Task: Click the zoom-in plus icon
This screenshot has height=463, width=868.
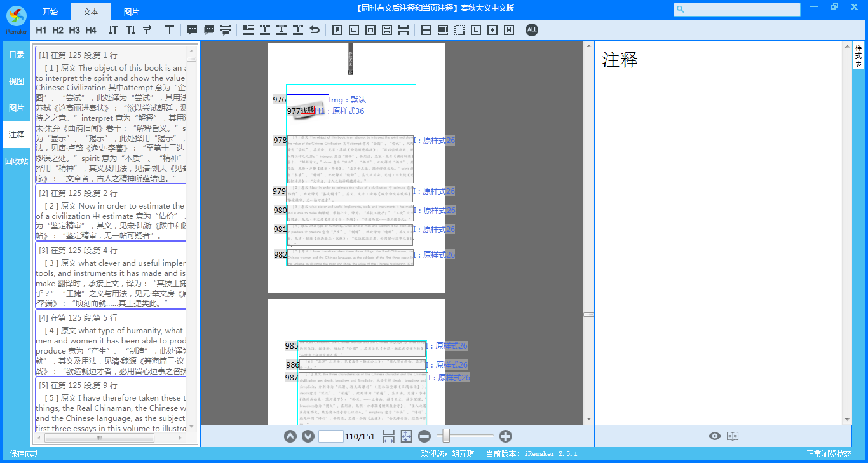Action: 506,436
